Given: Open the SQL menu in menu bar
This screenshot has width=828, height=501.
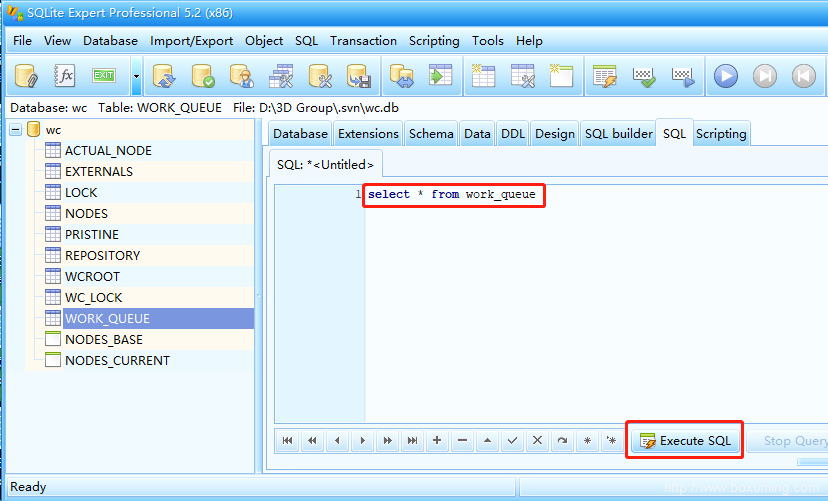Looking at the screenshot, I should click(x=306, y=41).
